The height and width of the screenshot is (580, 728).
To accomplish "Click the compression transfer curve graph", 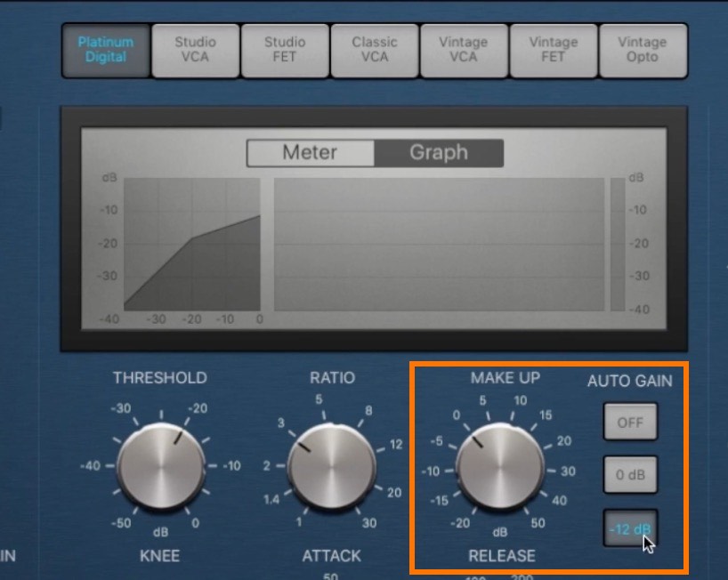I will click(x=191, y=243).
